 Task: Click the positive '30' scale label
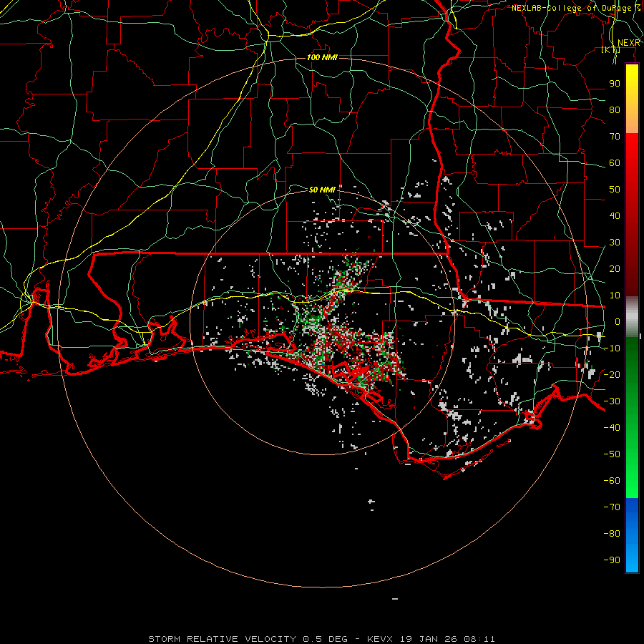click(615, 243)
